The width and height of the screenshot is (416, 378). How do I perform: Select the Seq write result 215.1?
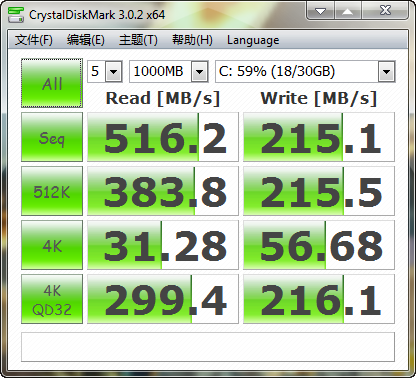[319, 137]
